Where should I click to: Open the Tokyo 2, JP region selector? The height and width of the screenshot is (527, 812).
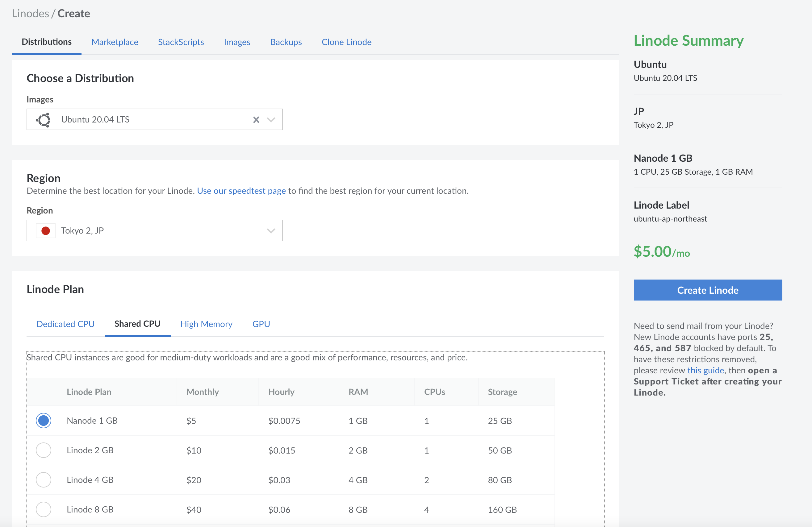[154, 231]
